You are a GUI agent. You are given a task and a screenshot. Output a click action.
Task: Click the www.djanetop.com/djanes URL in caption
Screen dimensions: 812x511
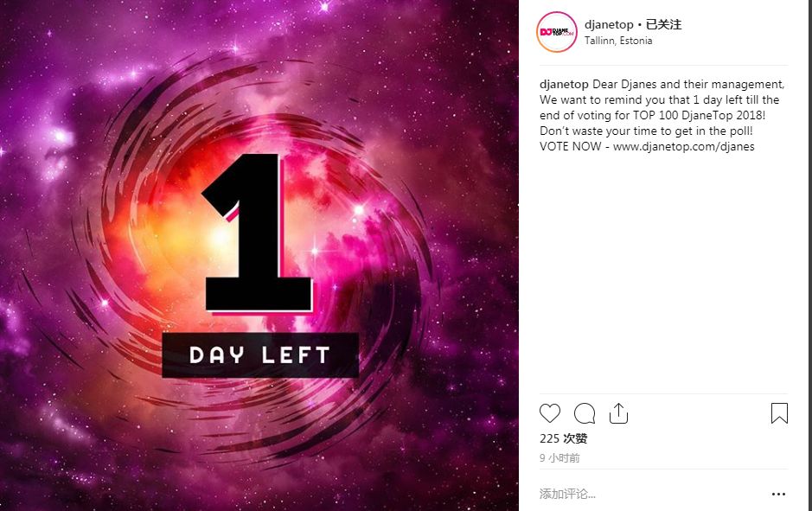pyautogui.click(x=683, y=146)
